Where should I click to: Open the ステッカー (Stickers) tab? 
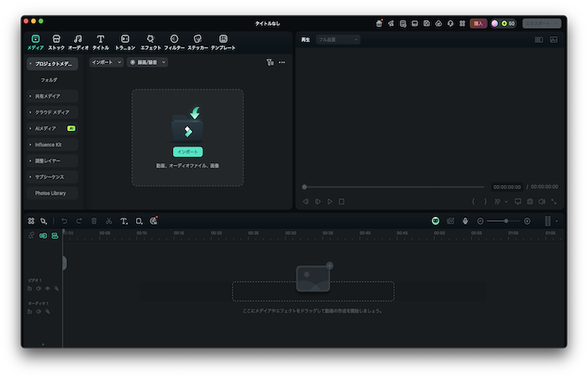[197, 42]
